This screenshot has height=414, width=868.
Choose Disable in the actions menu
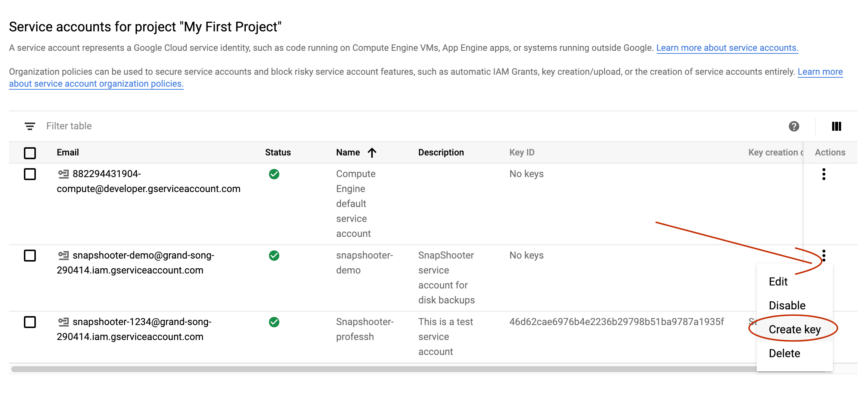(787, 306)
